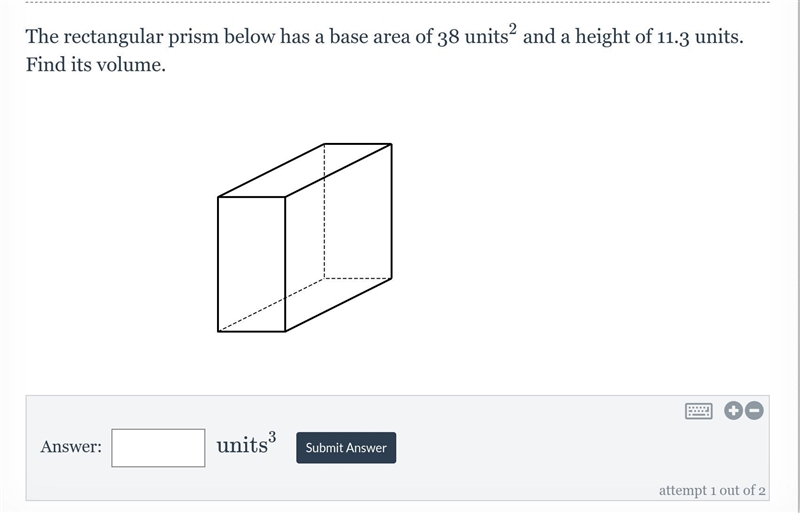Viewport: 800px width, 513px height.
Task: Click the "38 units²" base area value
Action: pyautogui.click(x=477, y=35)
